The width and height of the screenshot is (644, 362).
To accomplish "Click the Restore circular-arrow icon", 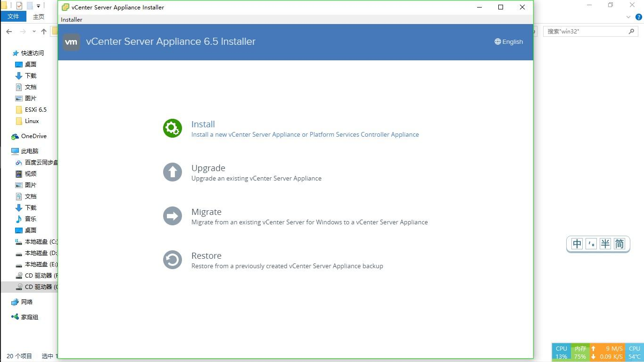I will tap(173, 260).
